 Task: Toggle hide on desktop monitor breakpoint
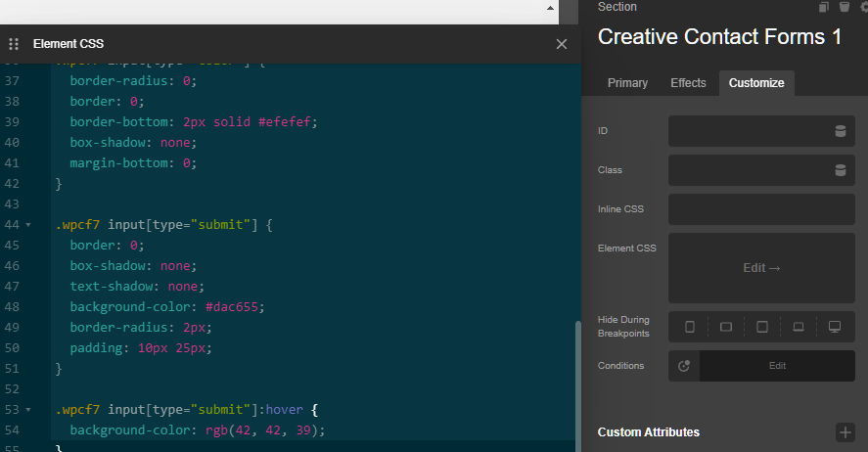coord(835,327)
